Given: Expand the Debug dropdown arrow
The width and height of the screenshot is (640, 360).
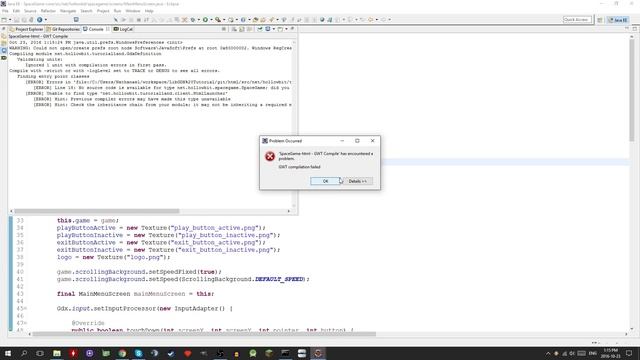Looking at the screenshot, I should tap(199, 20).
